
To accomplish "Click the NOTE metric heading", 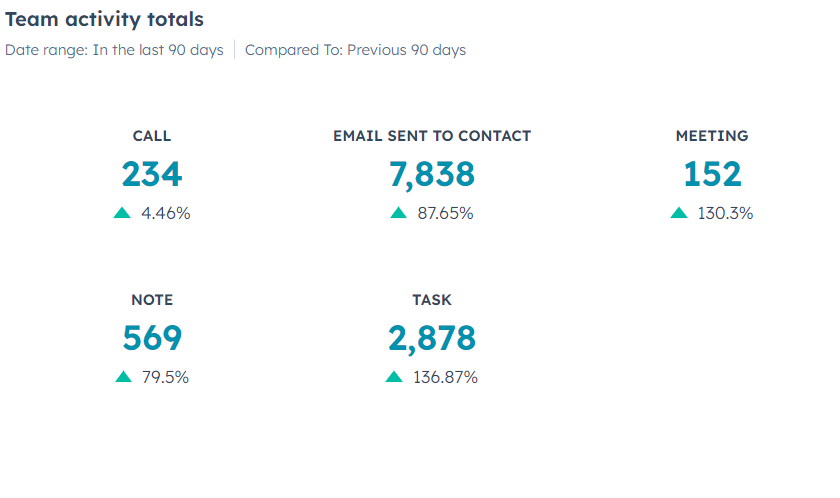I will click(x=152, y=300).
